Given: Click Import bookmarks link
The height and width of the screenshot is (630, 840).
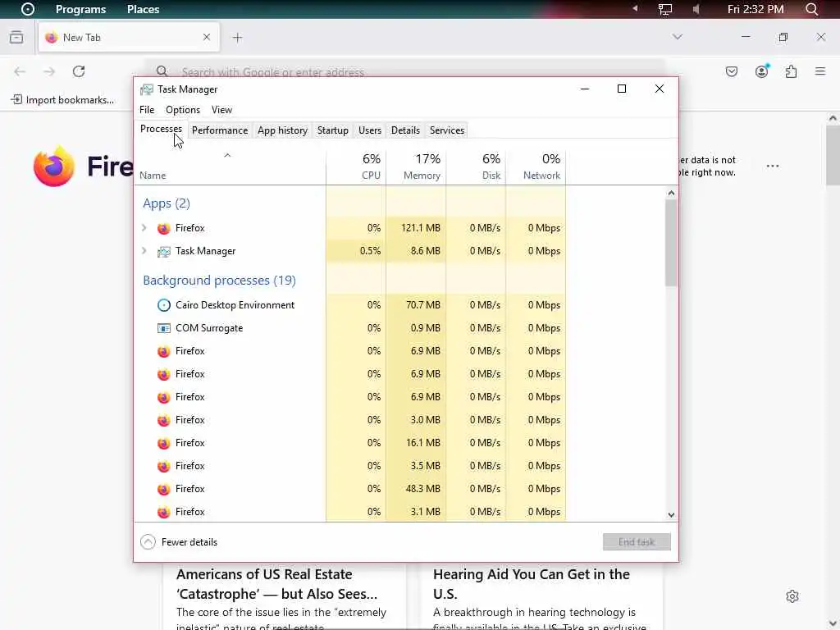Looking at the screenshot, I should tap(62, 99).
